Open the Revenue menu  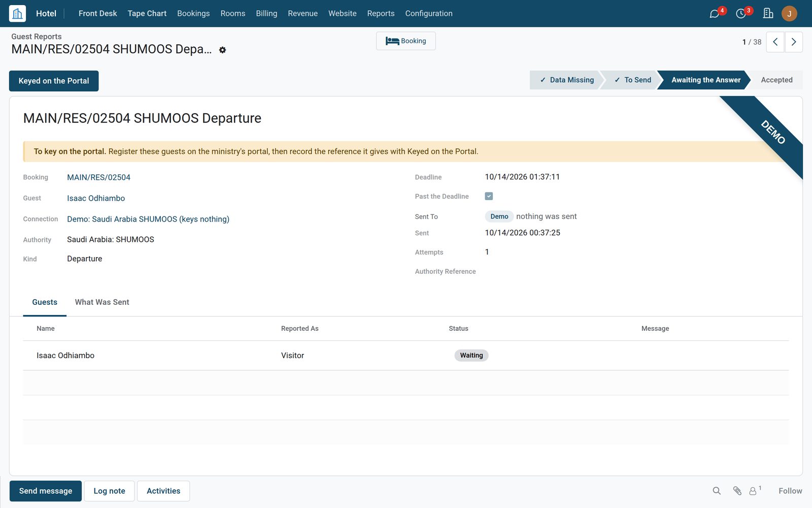pos(302,13)
